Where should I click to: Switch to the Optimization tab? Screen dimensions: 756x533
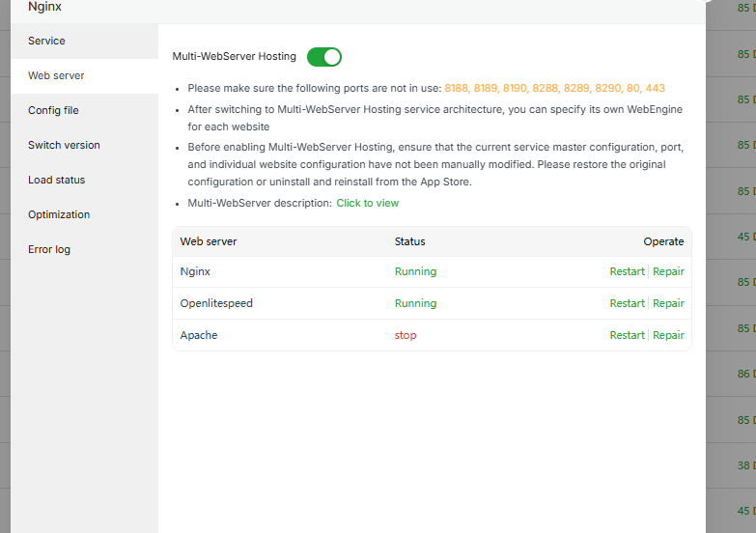(x=59, y=214)
